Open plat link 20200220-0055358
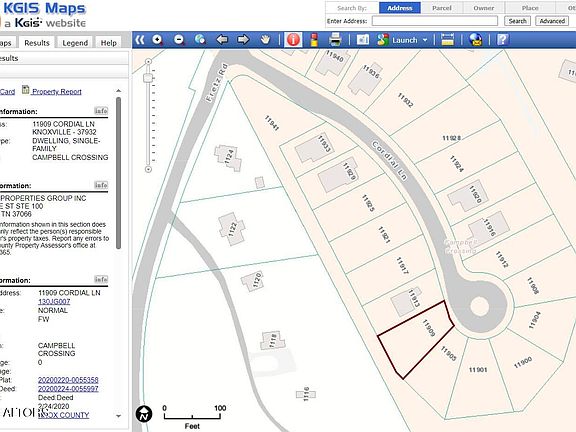Viewport: 576px width, 432px height. [x=68, y=380]
